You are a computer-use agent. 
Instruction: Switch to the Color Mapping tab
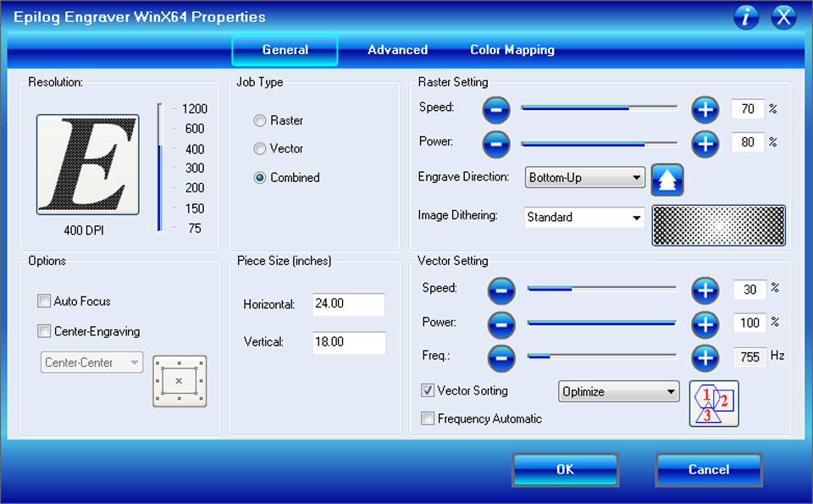pyautogui.click(x=512, y=50)
